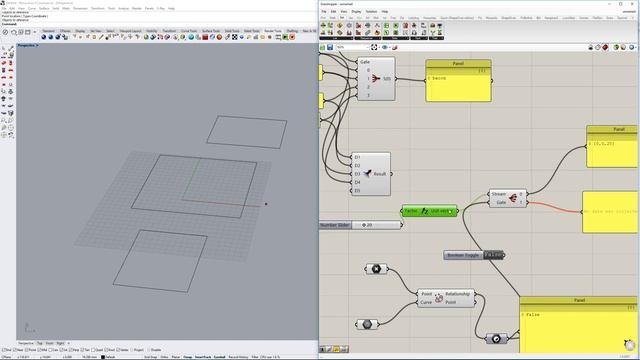640x360 pixels.
Task: Toggle Grid Snap in Rhino status bar
Action: point(151,357)
